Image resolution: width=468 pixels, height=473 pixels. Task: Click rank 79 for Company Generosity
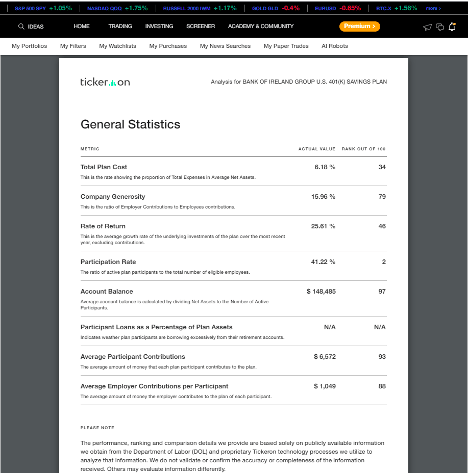[x=382, y=197]
